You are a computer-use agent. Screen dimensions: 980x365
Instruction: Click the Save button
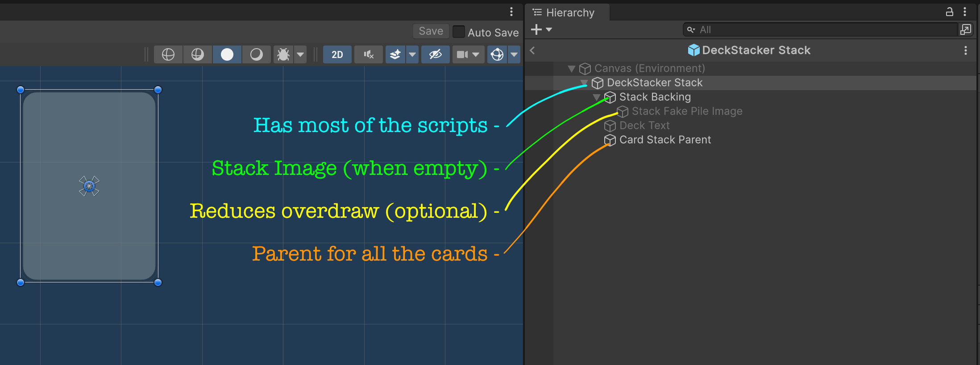(431, 31)
